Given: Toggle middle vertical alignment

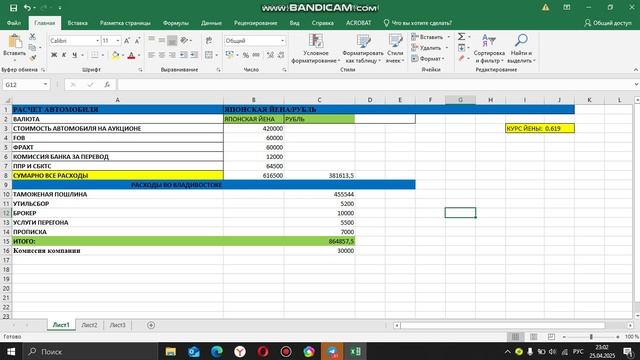Looking at the screenshot, I should (x=162, y=40).
